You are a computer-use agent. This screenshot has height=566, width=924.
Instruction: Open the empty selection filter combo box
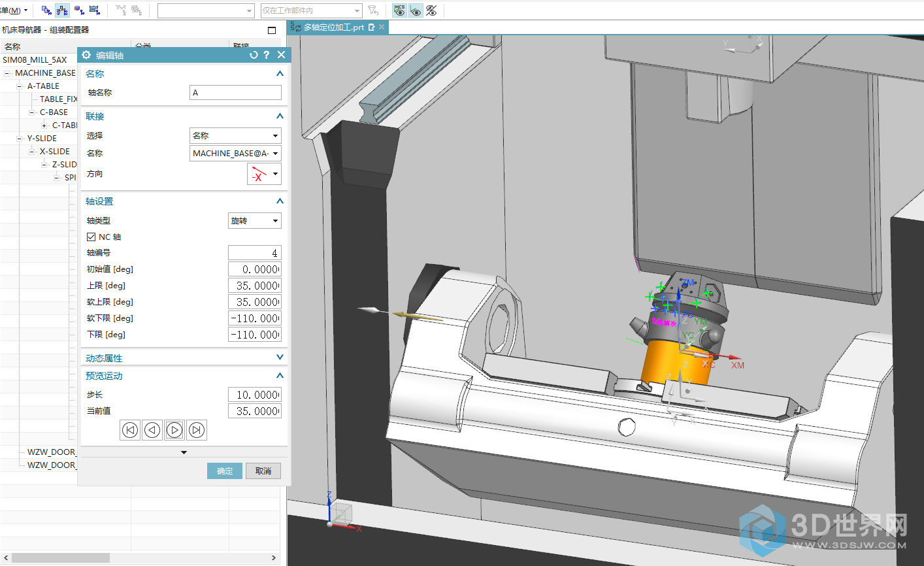click(x=206, y=10)
